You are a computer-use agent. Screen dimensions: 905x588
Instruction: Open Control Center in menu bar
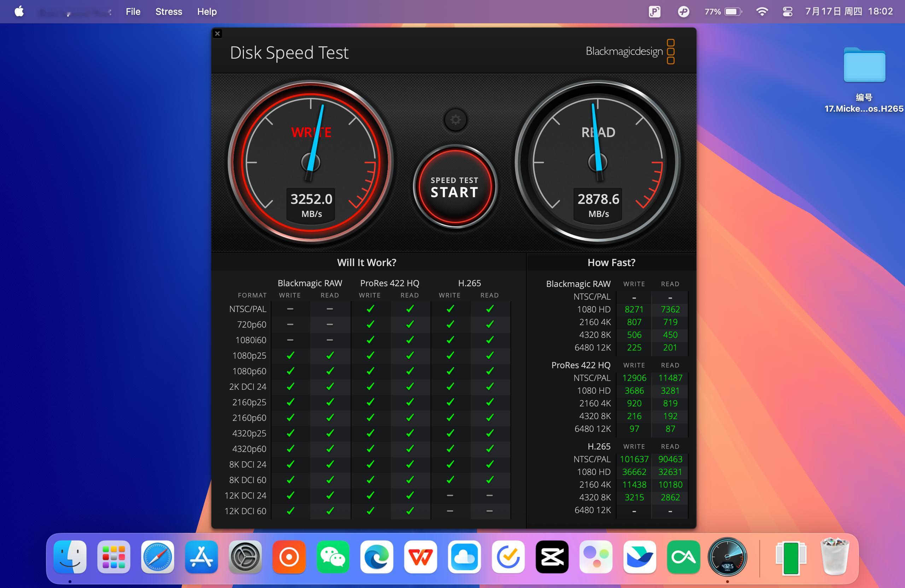[788, 11]
